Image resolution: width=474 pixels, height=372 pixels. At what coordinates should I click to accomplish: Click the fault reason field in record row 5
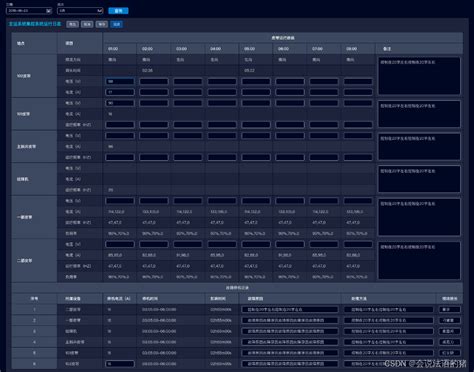click(x=290, y=353)
